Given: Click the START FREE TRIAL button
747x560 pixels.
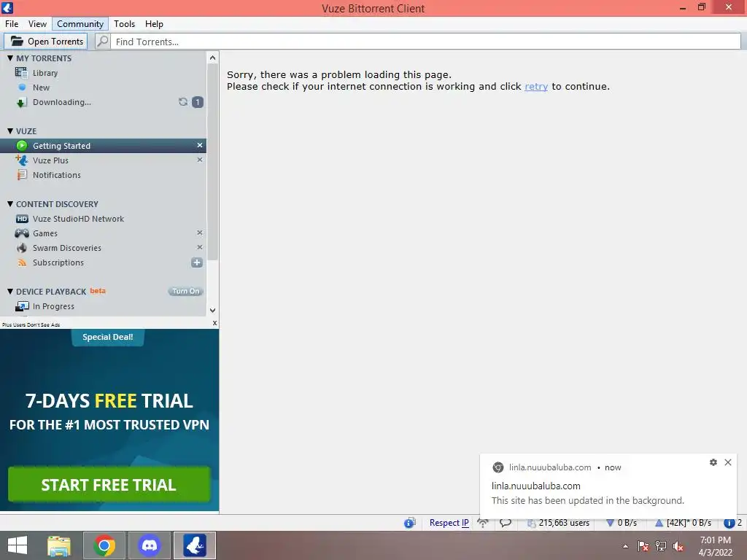Looking at the screenshot, I should tap(109, 485).
